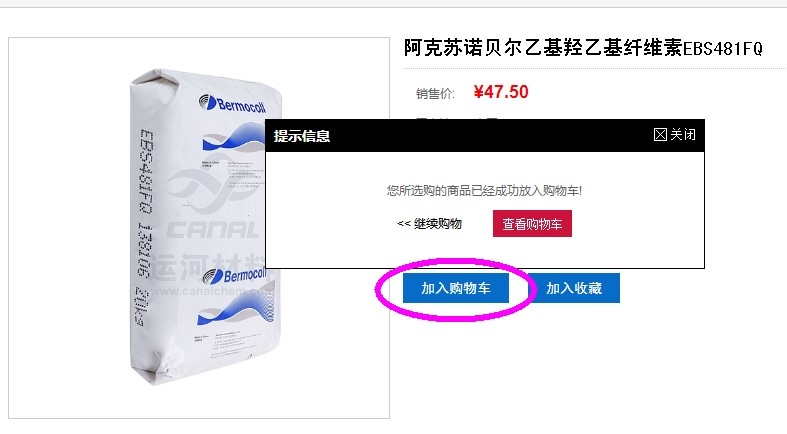Click the 加入购物车 button
This screenshot has height=434, width=787.
(x=456, y=288)
